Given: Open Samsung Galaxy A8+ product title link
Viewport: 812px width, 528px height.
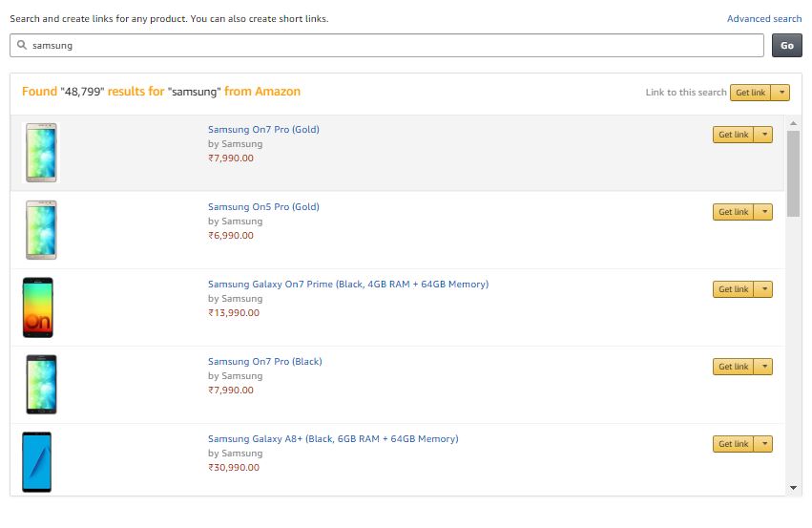Looking at the screenshot, I should pyautogui.click(x=333, y=439).
